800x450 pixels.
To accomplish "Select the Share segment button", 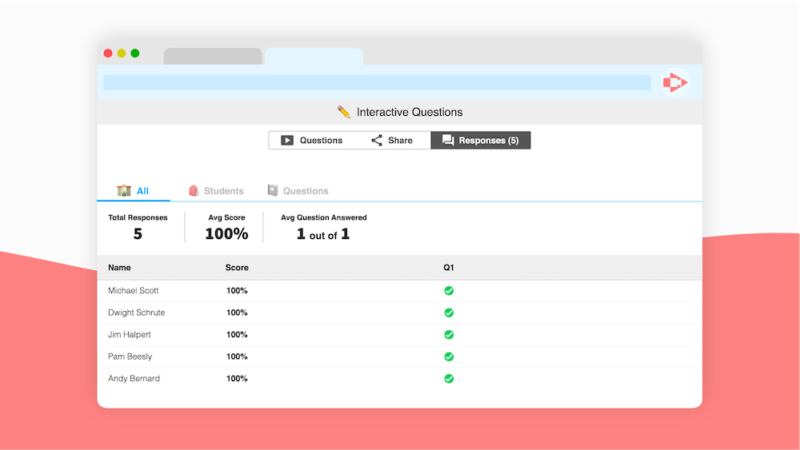I will click(392, 140).
